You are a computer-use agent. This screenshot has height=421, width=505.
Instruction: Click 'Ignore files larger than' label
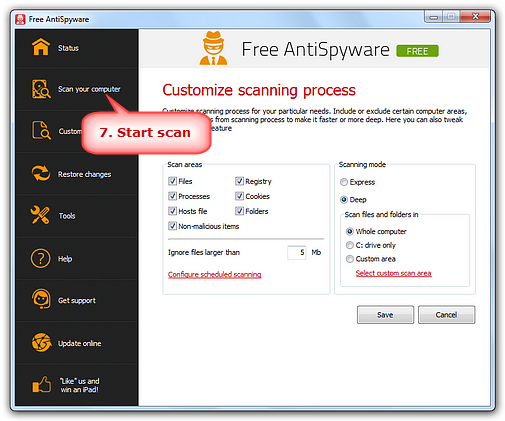[204, 253]
